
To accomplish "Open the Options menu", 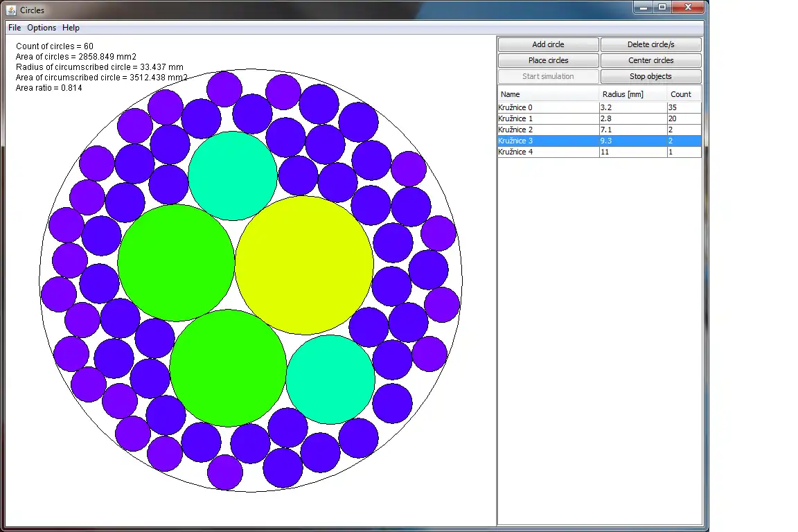I will click(42, 28).
